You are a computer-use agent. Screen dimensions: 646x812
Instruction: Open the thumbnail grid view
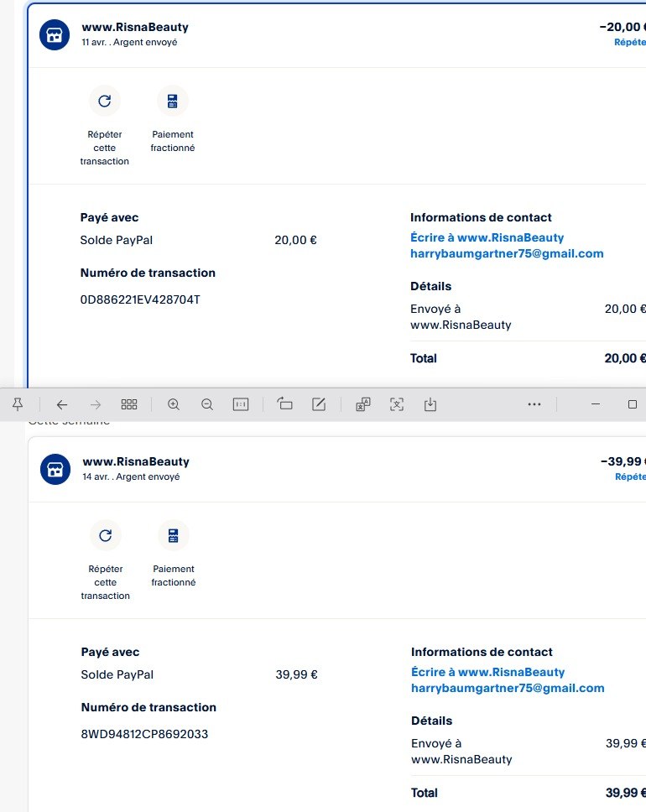pos(128,404)
